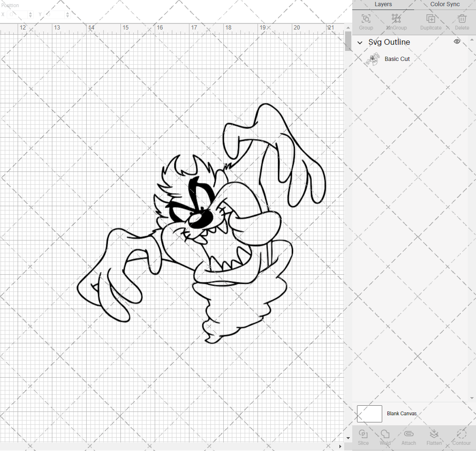
Task: Select the Attach tool
Action: (x=408, y=434)
